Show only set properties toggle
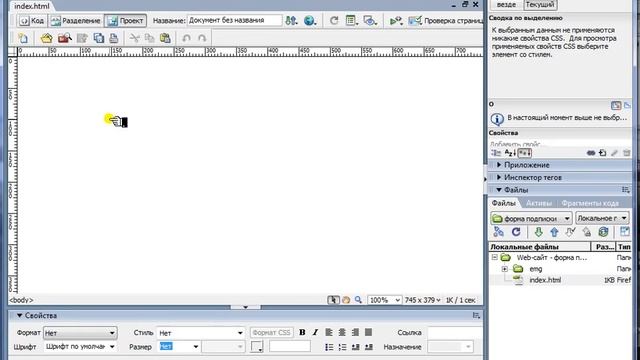Screen dimensions: 640x360 click(x=525, y=153)
